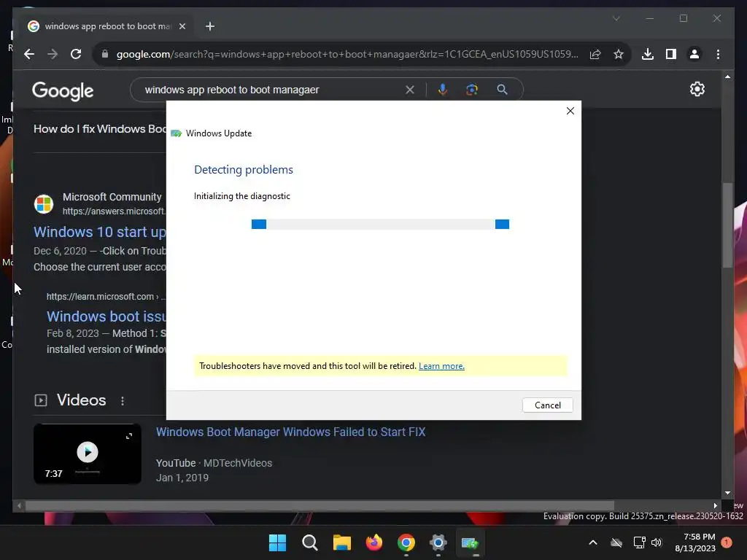Viewport: 747px width, 560px height.
Task: View site information lock icon
Action: [x=105, y=54]
